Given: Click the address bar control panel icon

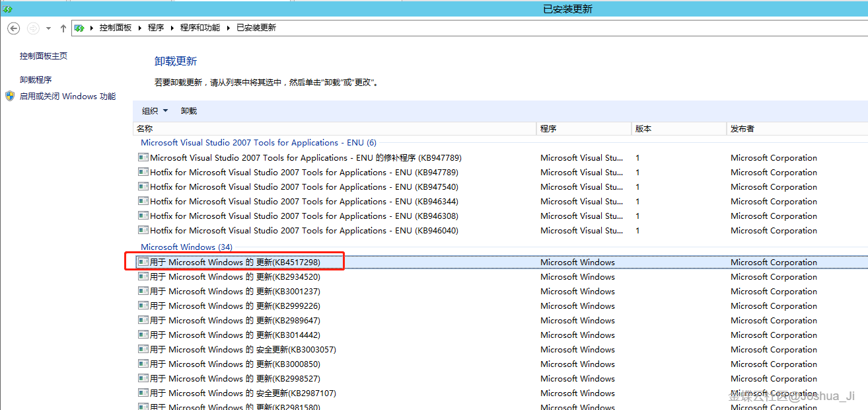Looking at the screenshot, I should [79, 28].
